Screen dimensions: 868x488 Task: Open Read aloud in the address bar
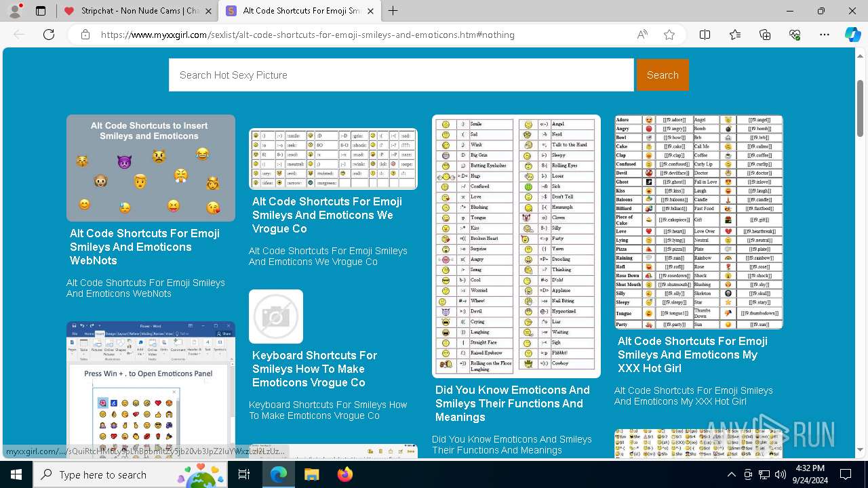[642, 35]
